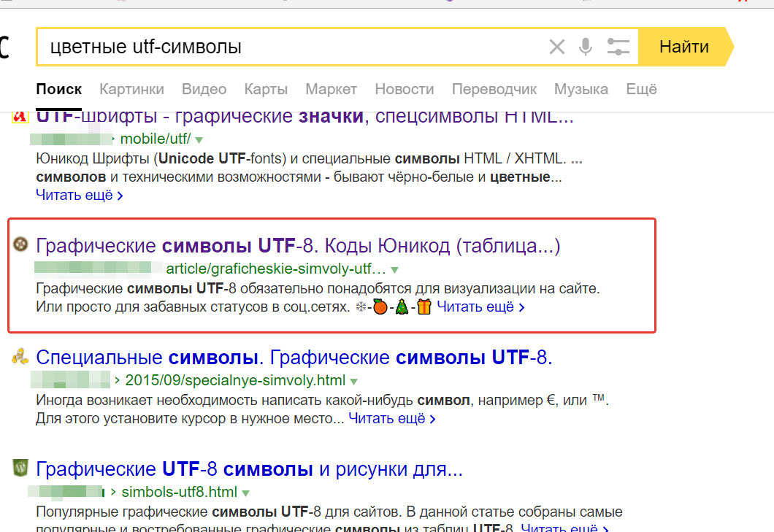Click the gift box emoji in the snippet

pos(424,307)
